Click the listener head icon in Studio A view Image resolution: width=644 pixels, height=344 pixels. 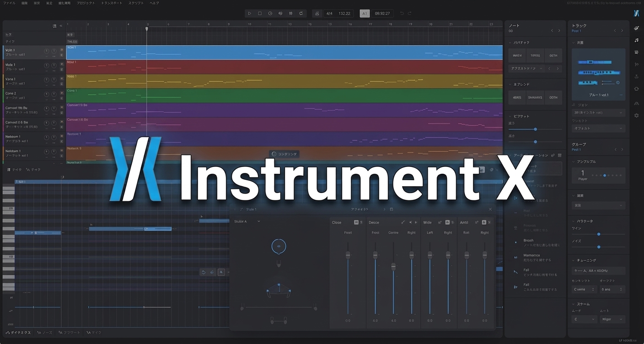coord(279,247)
